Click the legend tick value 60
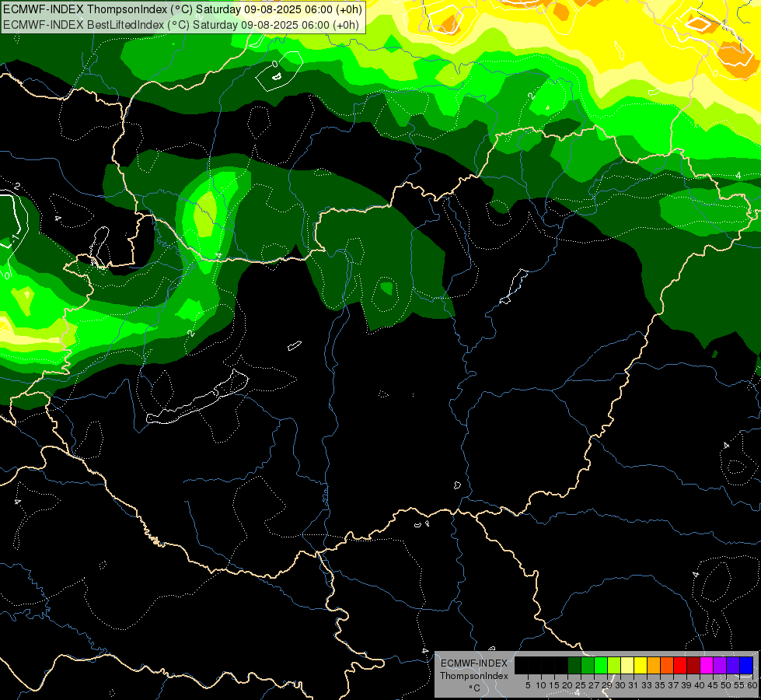Screen dimensions: 761x700 [x=752, y=685]
